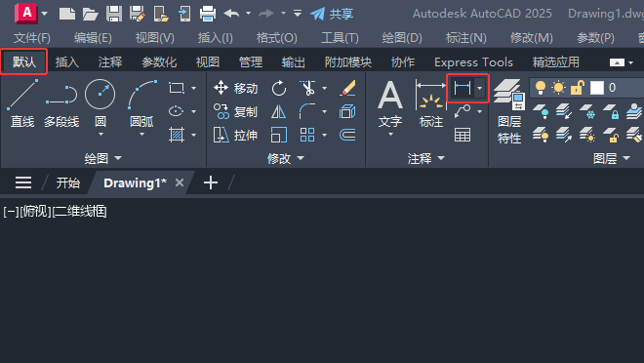Undo the last action arrow
This screenshot has height=363, width=644.
click(x=231, y=14)
